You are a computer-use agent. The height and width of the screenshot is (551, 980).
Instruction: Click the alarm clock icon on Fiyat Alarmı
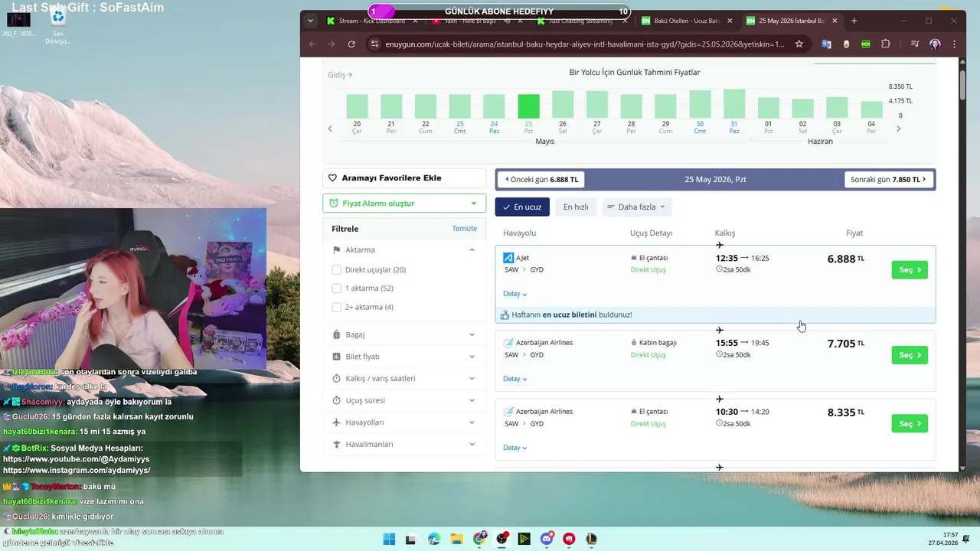coord(335,204)
